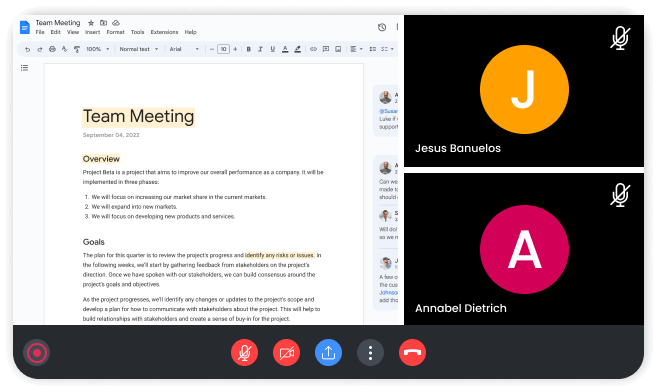Open the View menu
Image resolution: width=659 pixels, height=392 pixels.
pos(73,32)
